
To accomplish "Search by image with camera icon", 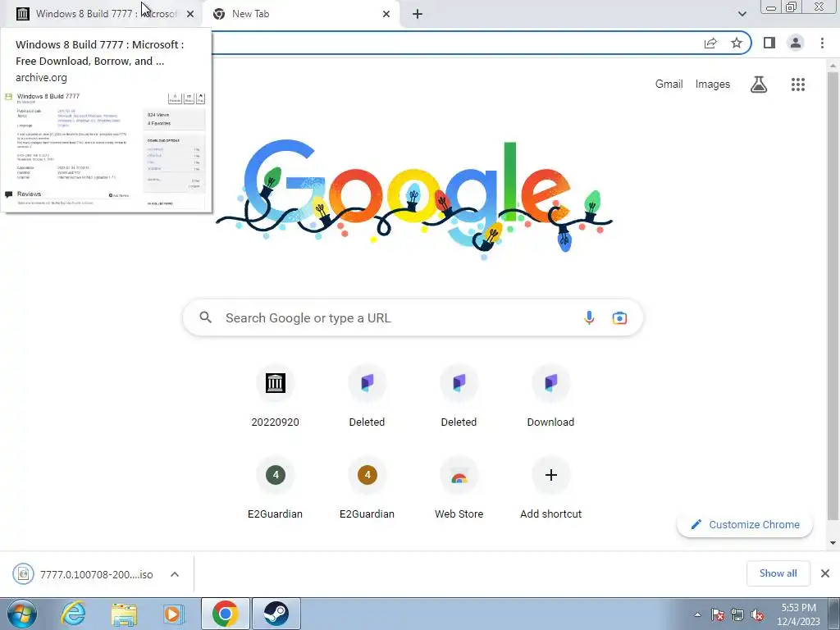I will coord(619,317).
